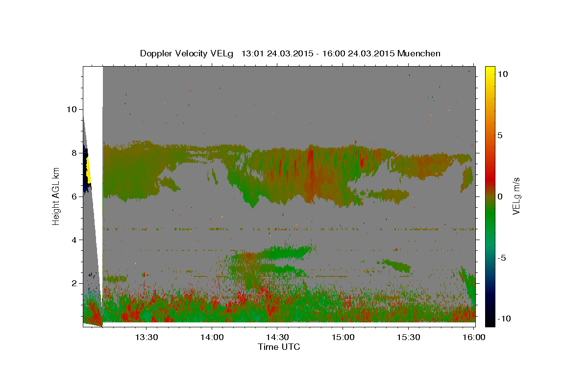Click the 'Time UTC' axis title
This screenshot has width=588, height=392.
click(279, 347)
